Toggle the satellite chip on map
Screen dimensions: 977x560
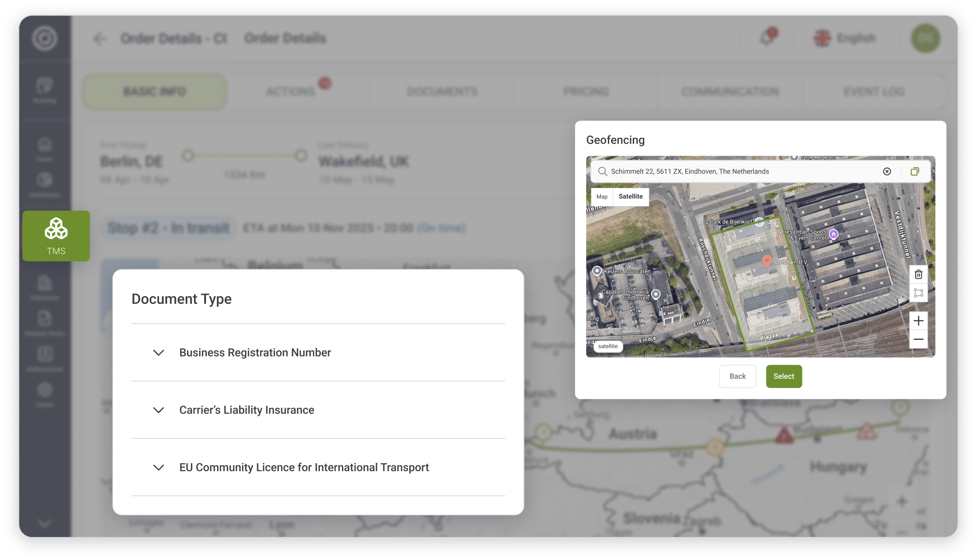608,346
